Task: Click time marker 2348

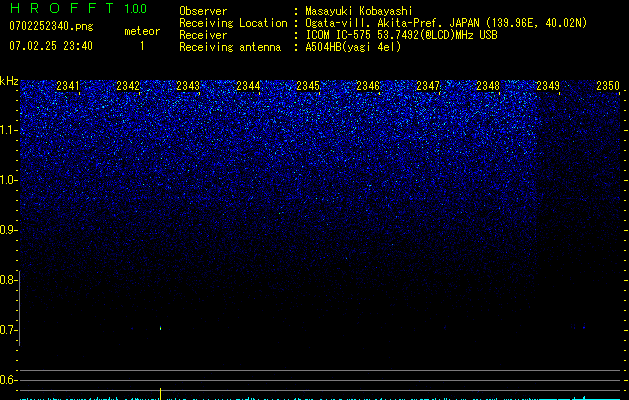Action: [x=488, y=86]
